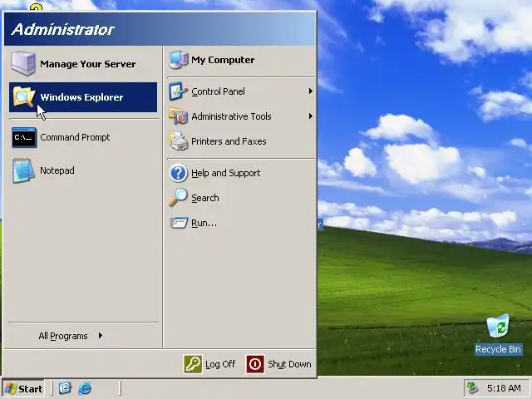Click the Search menu label
Viewport: 532px width, 399px height.
point(205,198)
